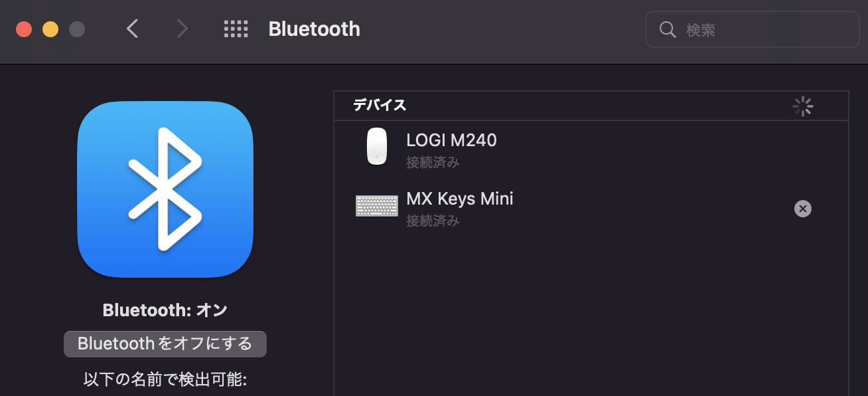
Task: Click 接続済み status under MX Keys Mini
Action: point(433,221)
